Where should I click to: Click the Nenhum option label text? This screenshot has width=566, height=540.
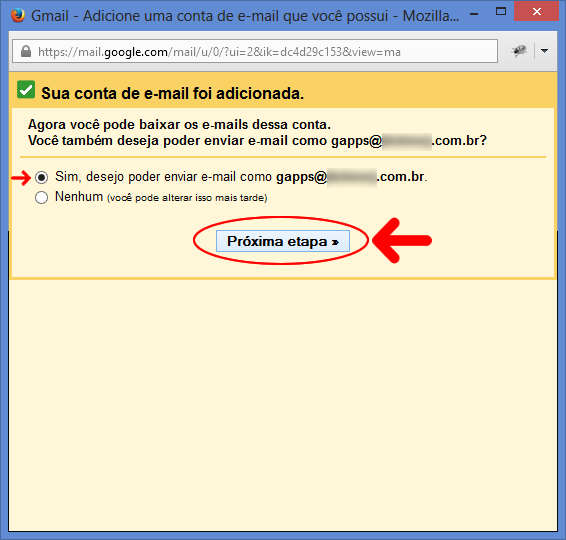79,197
